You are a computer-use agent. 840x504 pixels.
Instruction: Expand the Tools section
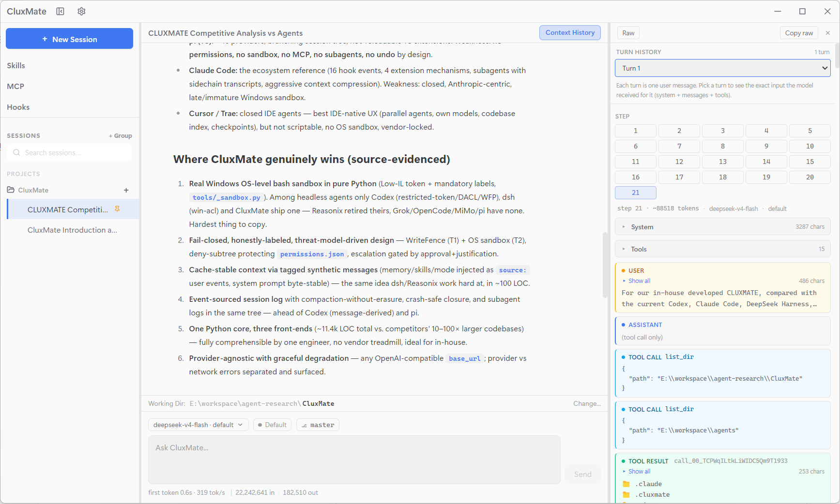(x=723, y=249)
